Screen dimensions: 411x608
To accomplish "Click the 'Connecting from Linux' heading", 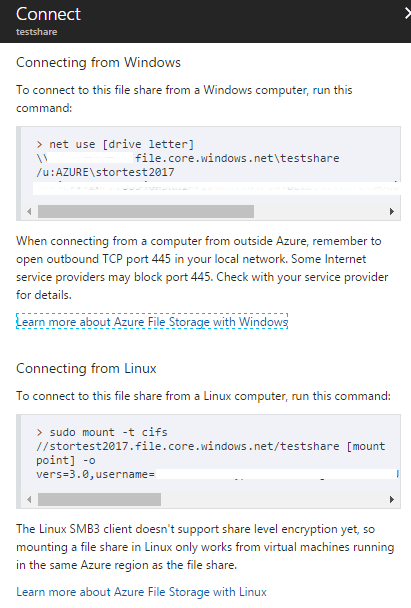I will pos(86,368).
